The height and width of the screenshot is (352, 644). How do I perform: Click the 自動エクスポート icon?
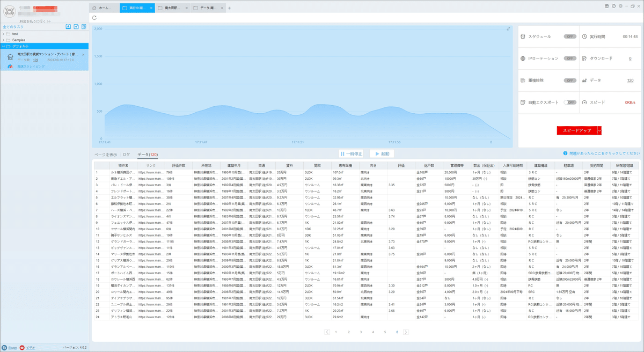tap(523, 102)
